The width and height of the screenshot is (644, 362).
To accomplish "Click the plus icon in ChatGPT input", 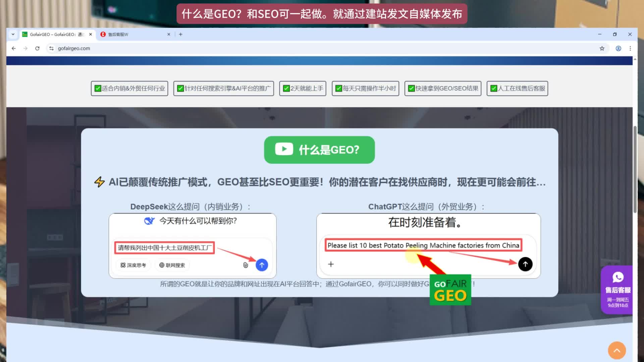I will [x=331, y=264].
